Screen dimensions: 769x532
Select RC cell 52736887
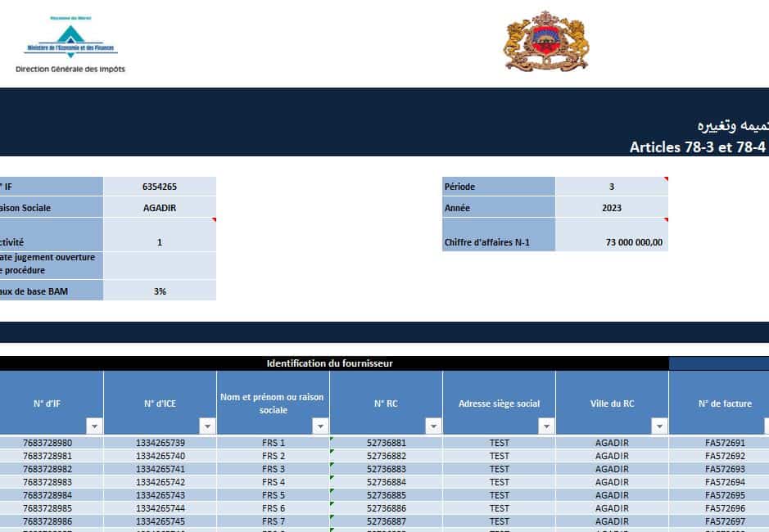tap(386, 521)
